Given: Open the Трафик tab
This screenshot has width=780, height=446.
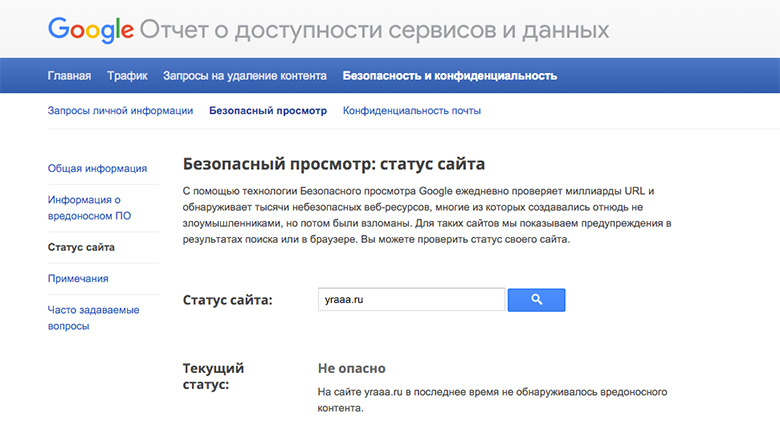Looking at the screenshot, I should [127, 76].
